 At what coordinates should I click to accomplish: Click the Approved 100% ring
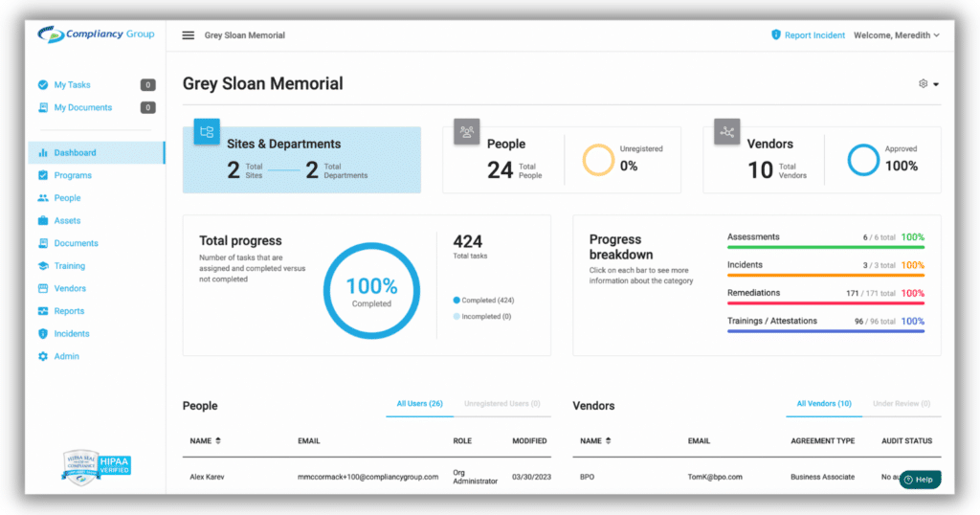point(863,160)
